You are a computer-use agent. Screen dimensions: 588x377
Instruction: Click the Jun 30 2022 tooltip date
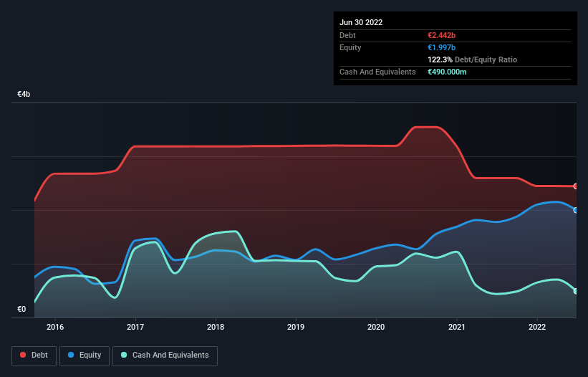click(x=361, y=22)
